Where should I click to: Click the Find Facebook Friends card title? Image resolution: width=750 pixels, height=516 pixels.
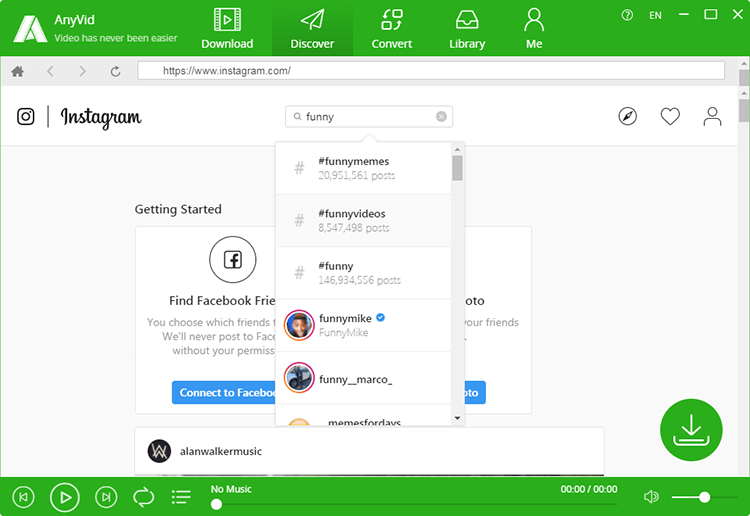[x=222, y=301]
